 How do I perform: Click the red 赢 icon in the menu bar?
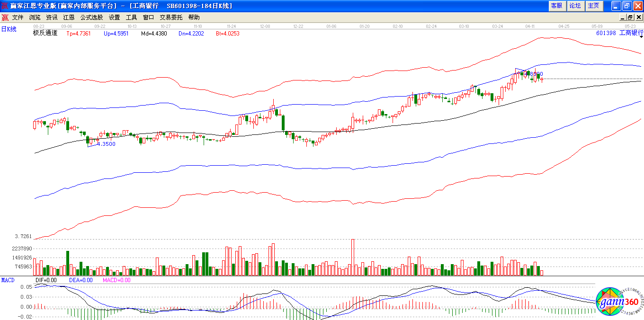(5, 18)
